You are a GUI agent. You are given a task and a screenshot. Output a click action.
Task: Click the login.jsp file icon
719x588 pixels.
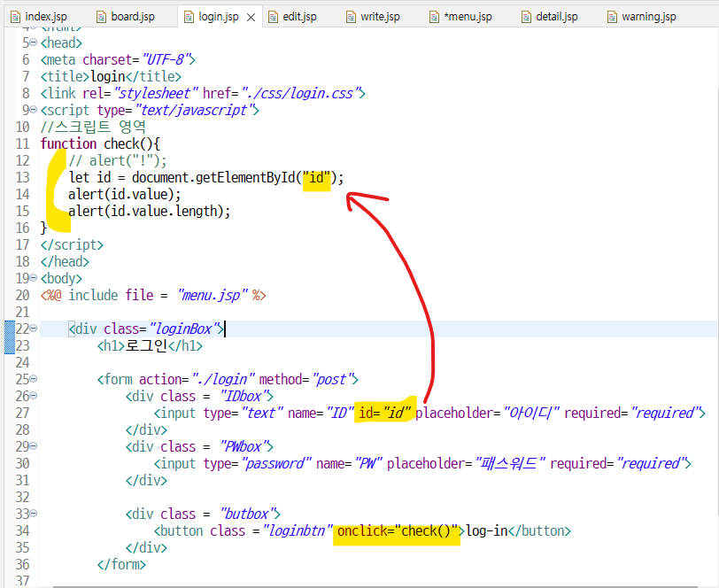point(189,18)
